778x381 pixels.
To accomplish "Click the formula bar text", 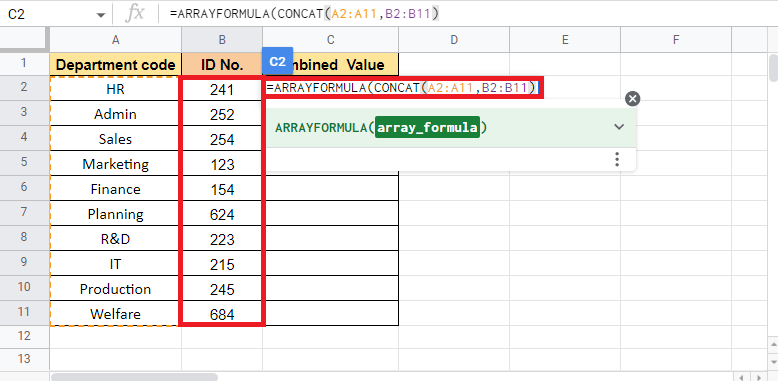I will click(x=304, y=14).
